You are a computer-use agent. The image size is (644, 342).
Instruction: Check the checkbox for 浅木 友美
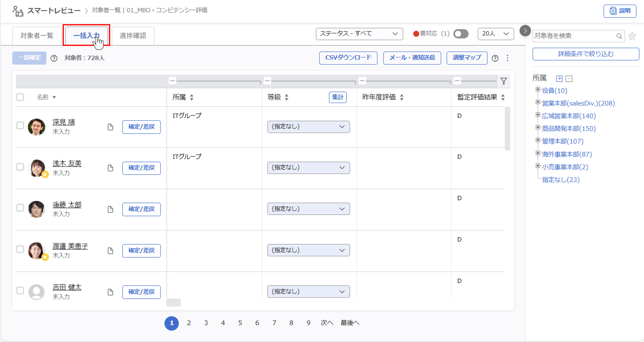point(20,167)
